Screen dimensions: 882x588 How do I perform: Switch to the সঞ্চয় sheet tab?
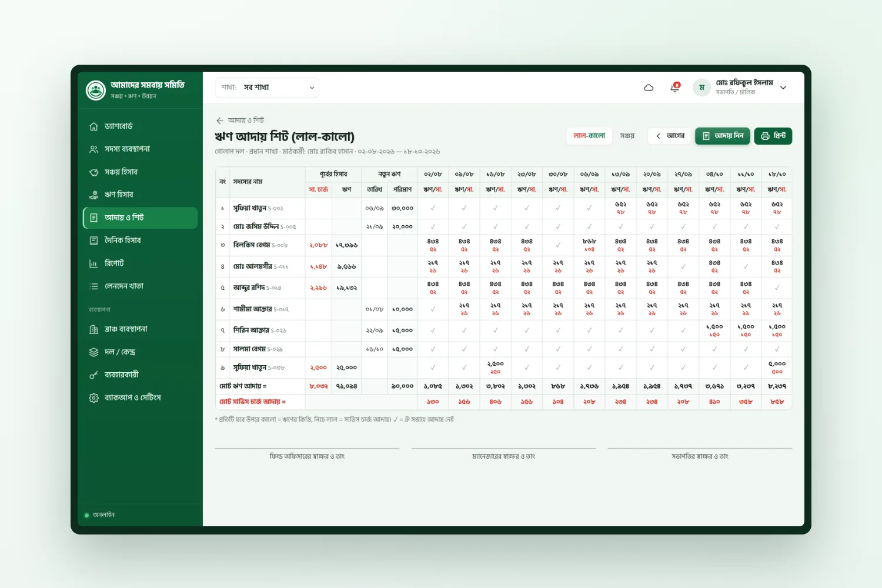(x=627, y=136)
